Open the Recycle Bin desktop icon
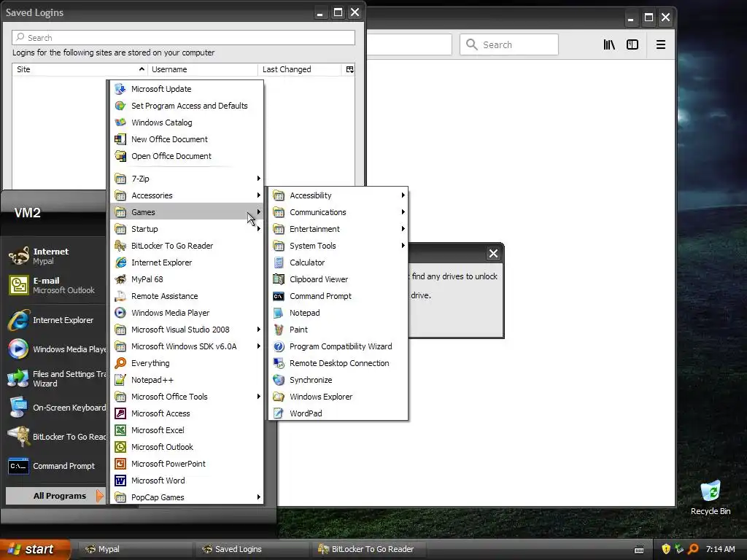 point(711,498)
